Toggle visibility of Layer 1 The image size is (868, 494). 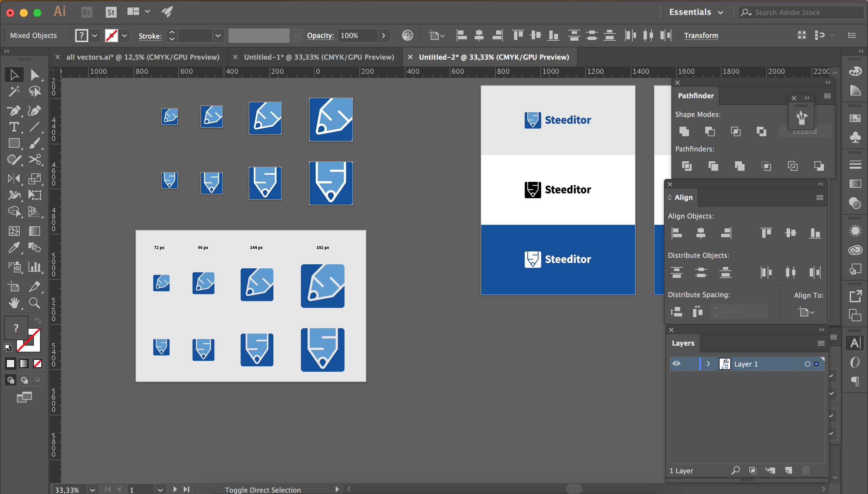676,364
